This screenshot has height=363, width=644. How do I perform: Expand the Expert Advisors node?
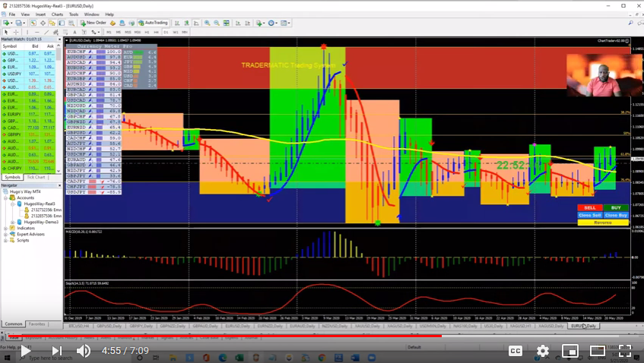tap(6, 234)
